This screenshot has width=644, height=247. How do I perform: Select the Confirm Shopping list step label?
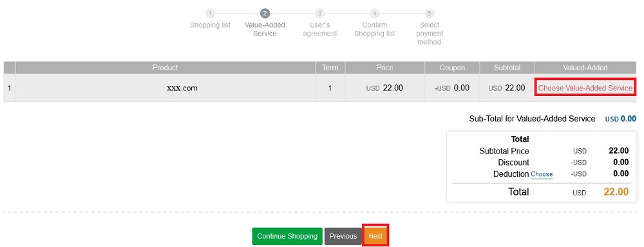point(375,29)
